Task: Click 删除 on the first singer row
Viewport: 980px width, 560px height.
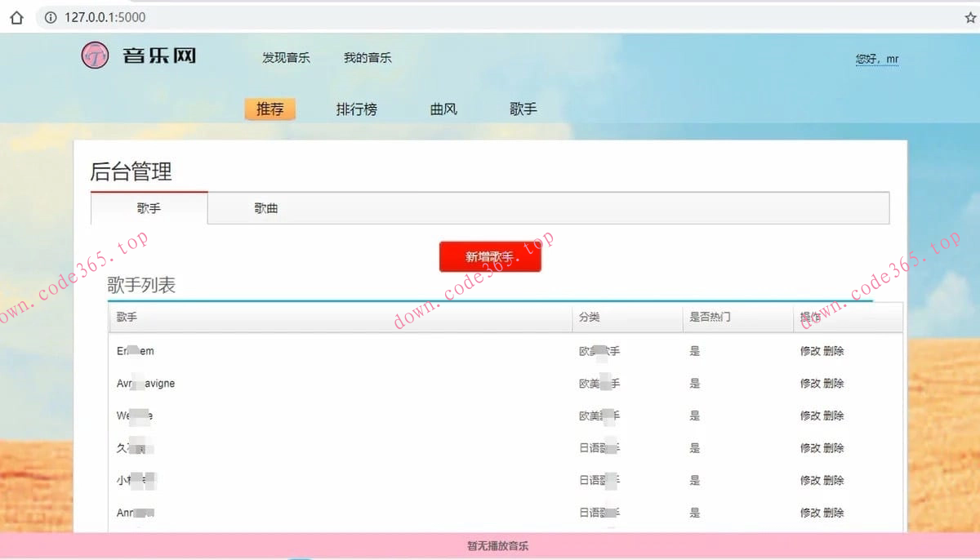Action: pos(832,350)
